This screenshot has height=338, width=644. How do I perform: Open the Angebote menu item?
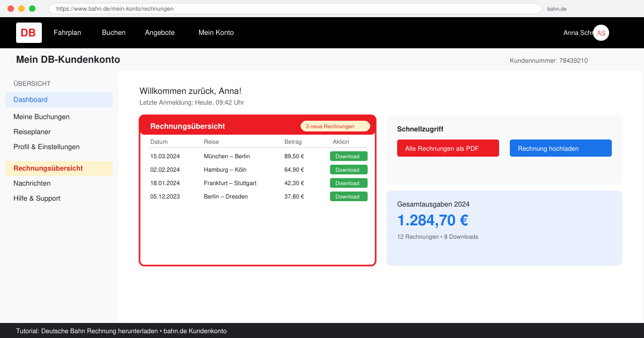click(160, 33)
